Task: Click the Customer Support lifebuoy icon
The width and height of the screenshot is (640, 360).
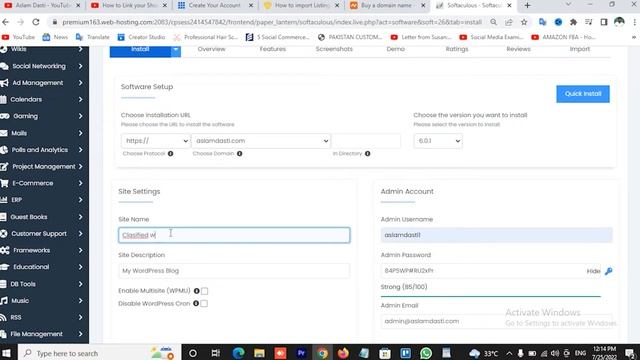Action: (x=4, y=233)
